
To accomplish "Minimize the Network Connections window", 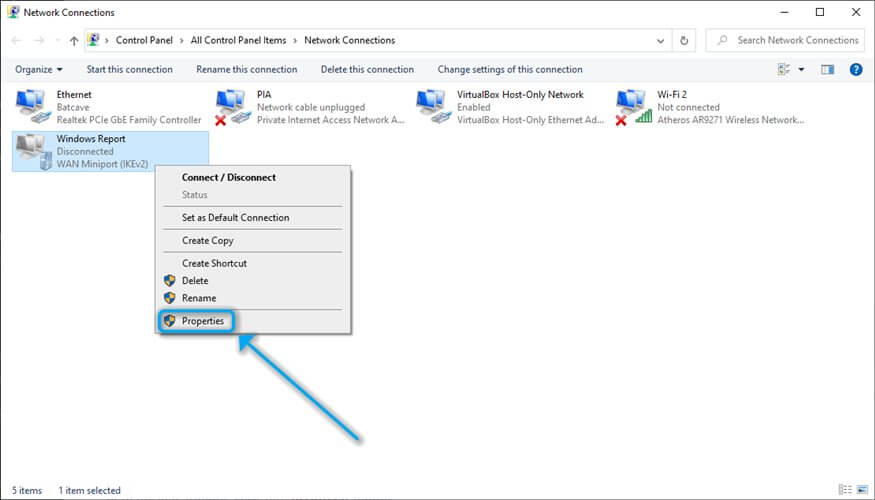I will coord(783,12).
